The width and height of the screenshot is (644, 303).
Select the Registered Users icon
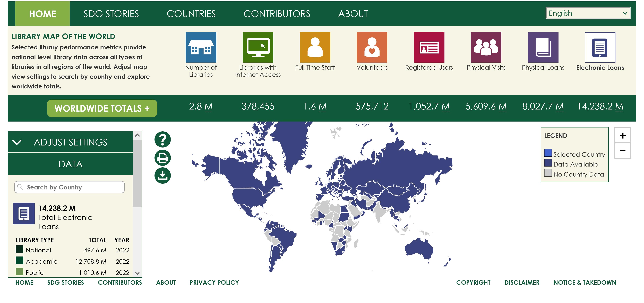pos(429,47)
